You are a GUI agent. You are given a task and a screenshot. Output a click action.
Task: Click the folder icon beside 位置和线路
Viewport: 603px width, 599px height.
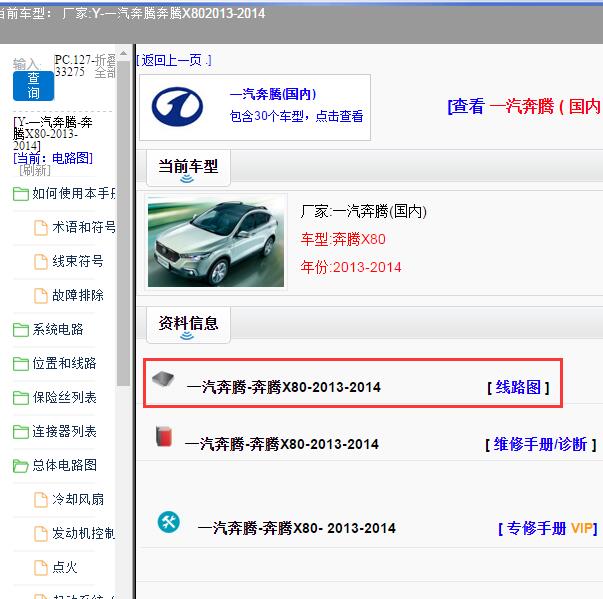point(21,364)
